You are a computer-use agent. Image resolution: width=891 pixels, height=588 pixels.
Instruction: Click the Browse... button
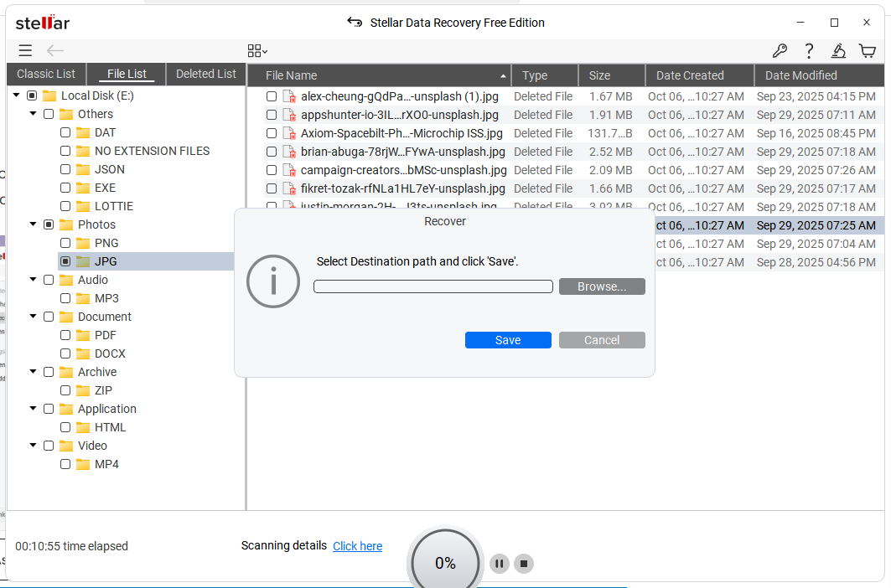coord(602,286)
